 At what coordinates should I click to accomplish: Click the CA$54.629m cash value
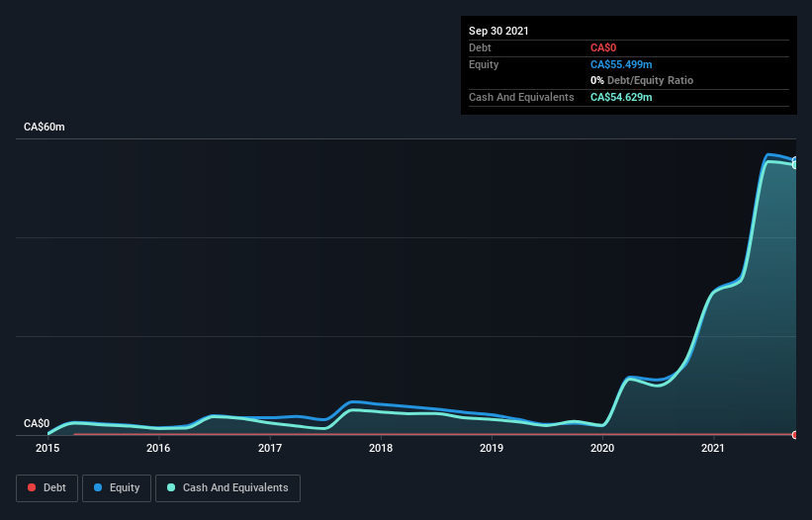pos(621,97)
